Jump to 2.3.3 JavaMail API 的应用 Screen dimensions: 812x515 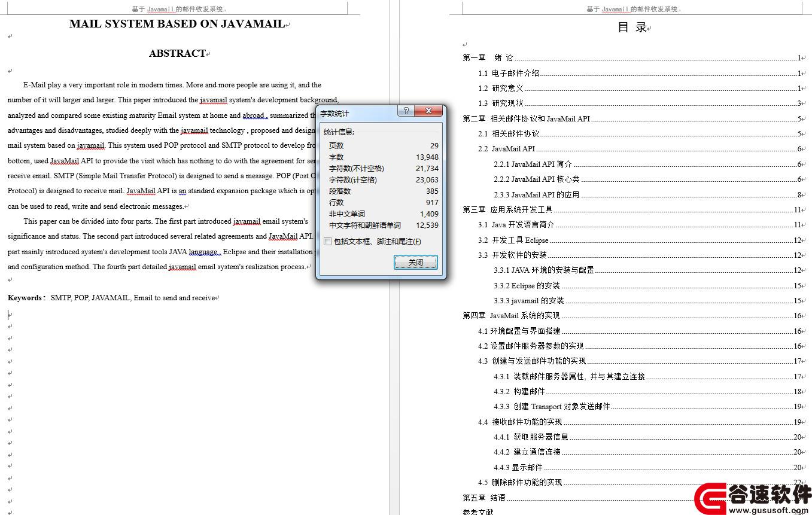647,194
